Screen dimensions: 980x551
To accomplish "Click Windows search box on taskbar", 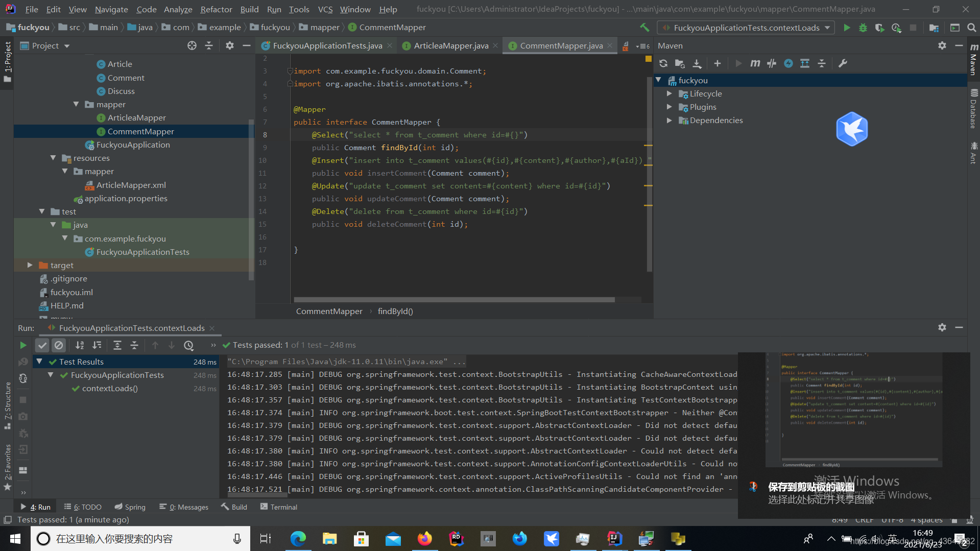I will click(140, 538).
